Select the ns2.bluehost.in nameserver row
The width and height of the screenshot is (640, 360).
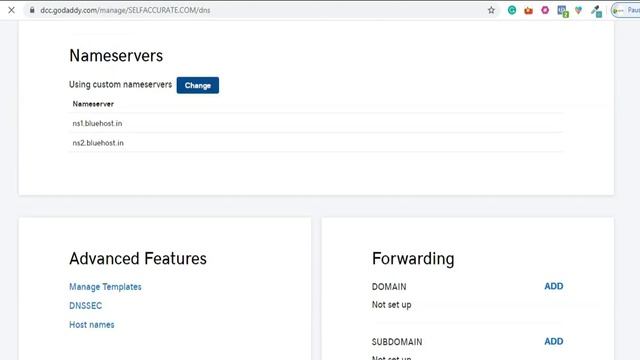pyautogui.click(x=316, y=142)
